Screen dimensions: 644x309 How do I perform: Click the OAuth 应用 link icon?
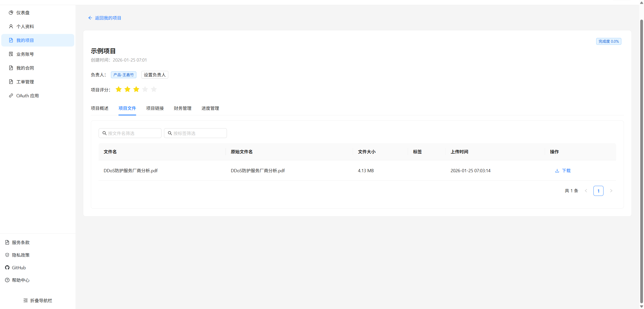(x=11, y=96)
